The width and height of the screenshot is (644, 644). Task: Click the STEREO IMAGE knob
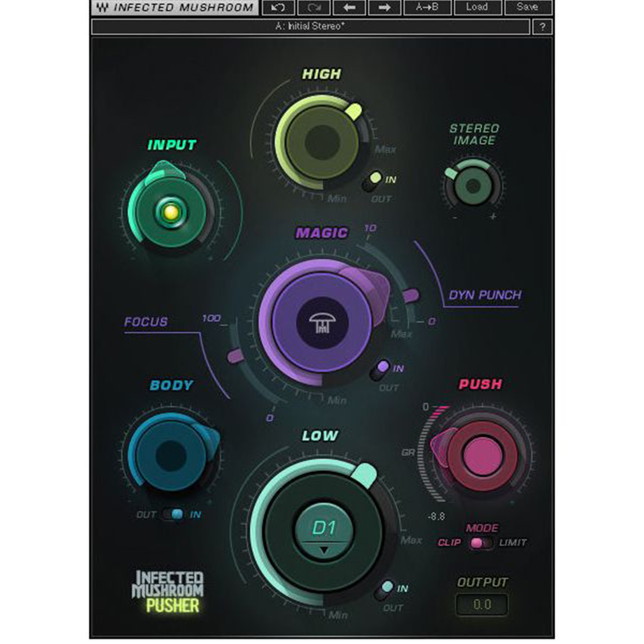coord(473,185)
